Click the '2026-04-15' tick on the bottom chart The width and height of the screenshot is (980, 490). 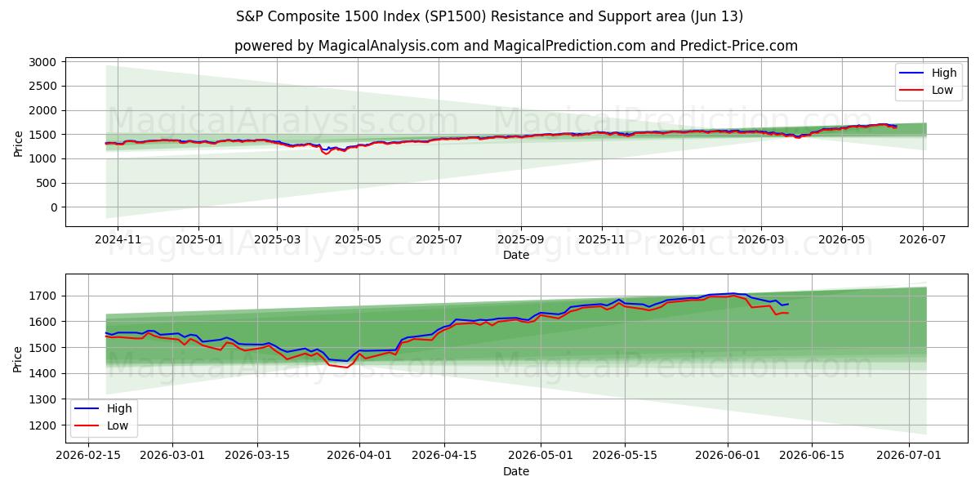coord(444,456)
